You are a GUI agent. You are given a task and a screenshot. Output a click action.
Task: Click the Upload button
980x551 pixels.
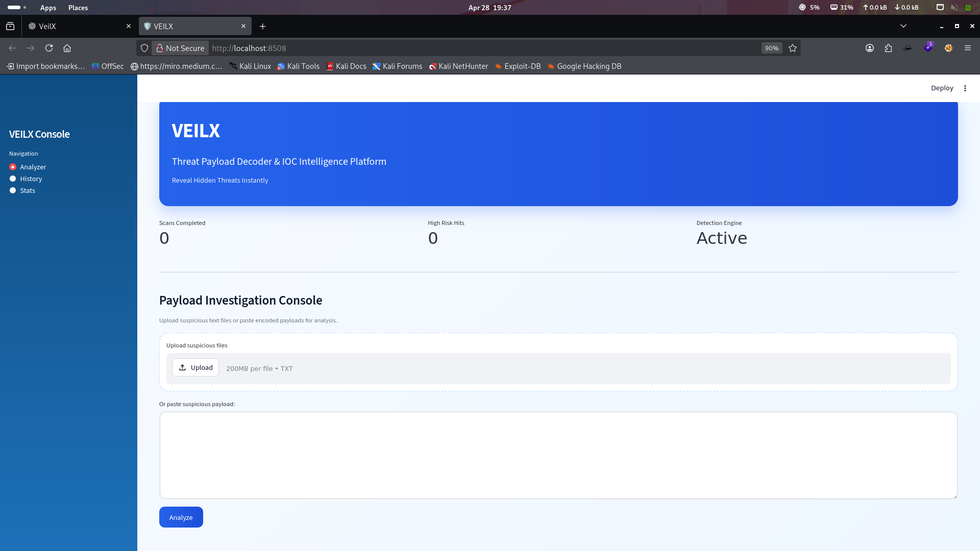point(195,368)
